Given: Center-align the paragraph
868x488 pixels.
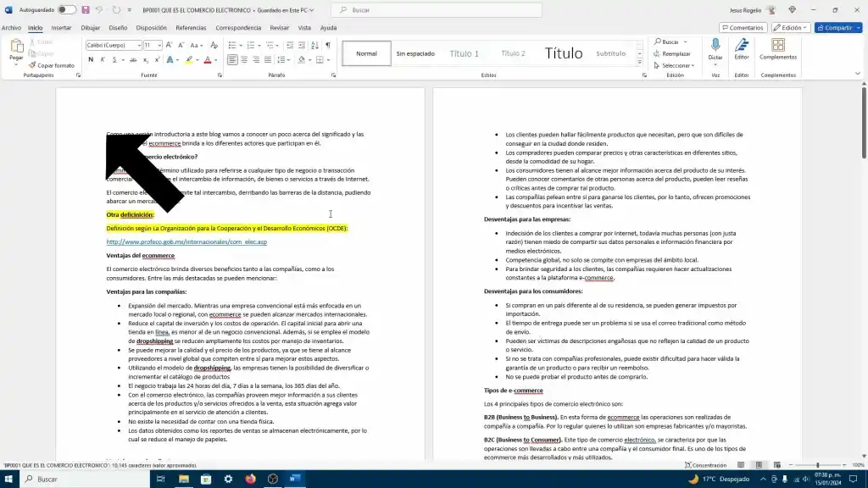Looking at the screenshot, I should [x=244, y=60].
